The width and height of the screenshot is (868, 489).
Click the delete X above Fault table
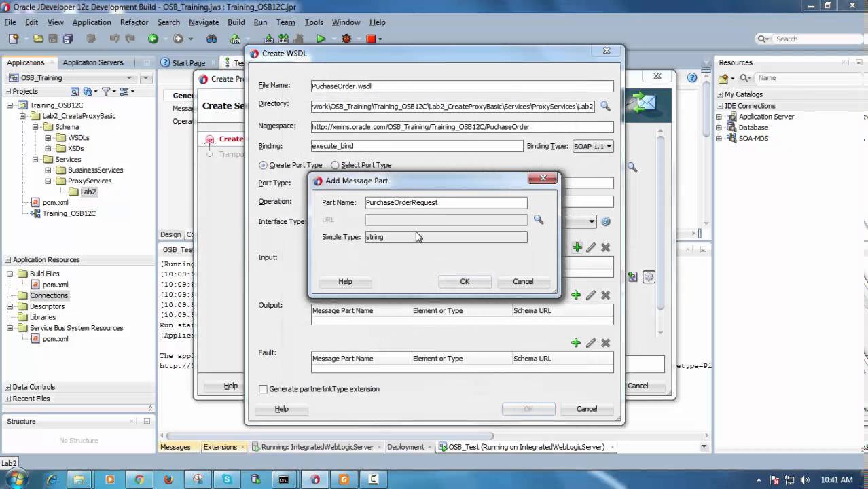(606, 343)
